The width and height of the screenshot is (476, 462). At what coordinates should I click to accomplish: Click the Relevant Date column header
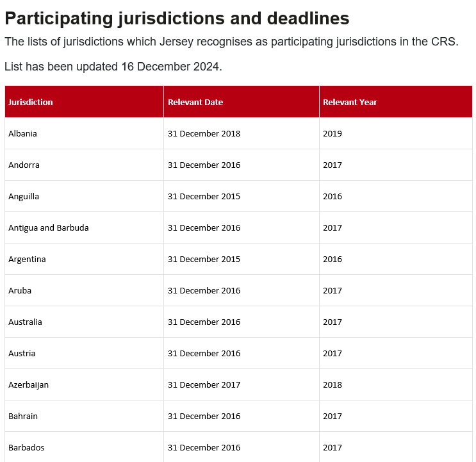point(242,102)
